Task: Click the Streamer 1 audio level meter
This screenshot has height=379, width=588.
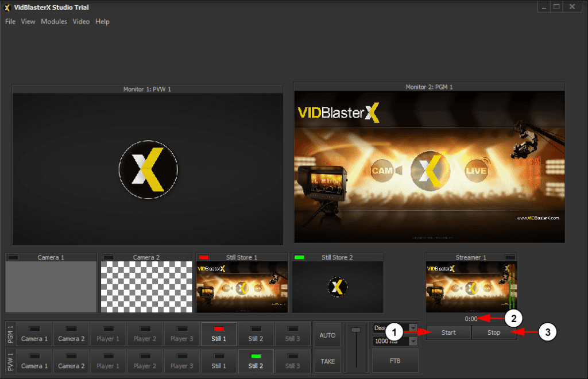Action: pos(512,288)
